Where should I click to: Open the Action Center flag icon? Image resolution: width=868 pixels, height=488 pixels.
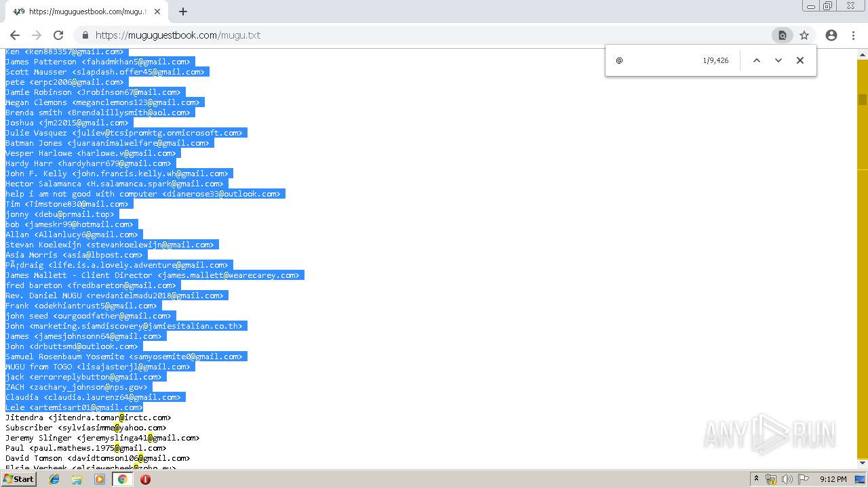804,479
